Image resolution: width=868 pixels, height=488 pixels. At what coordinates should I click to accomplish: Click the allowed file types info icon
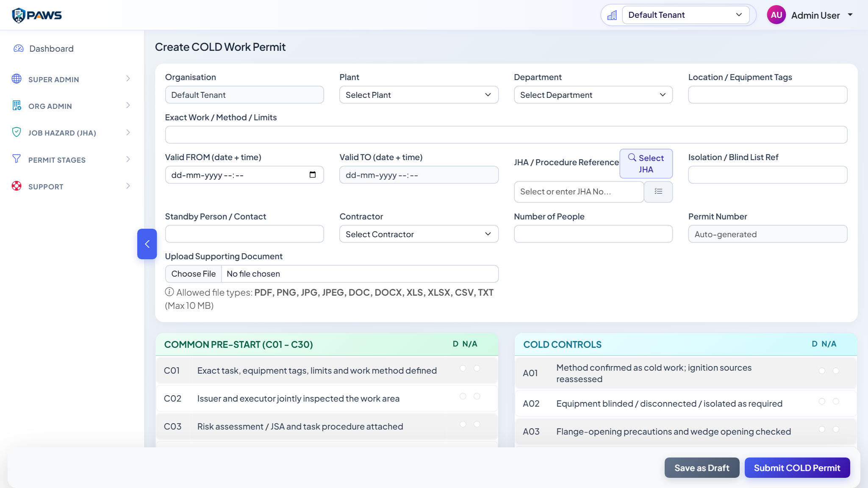click(x=169, y=292)
